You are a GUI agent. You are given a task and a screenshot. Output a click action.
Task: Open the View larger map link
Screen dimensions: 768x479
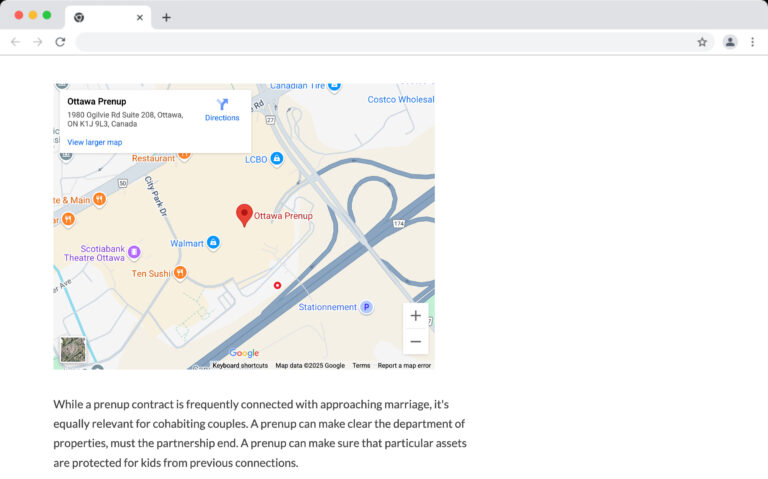click(x=95, y=143)
